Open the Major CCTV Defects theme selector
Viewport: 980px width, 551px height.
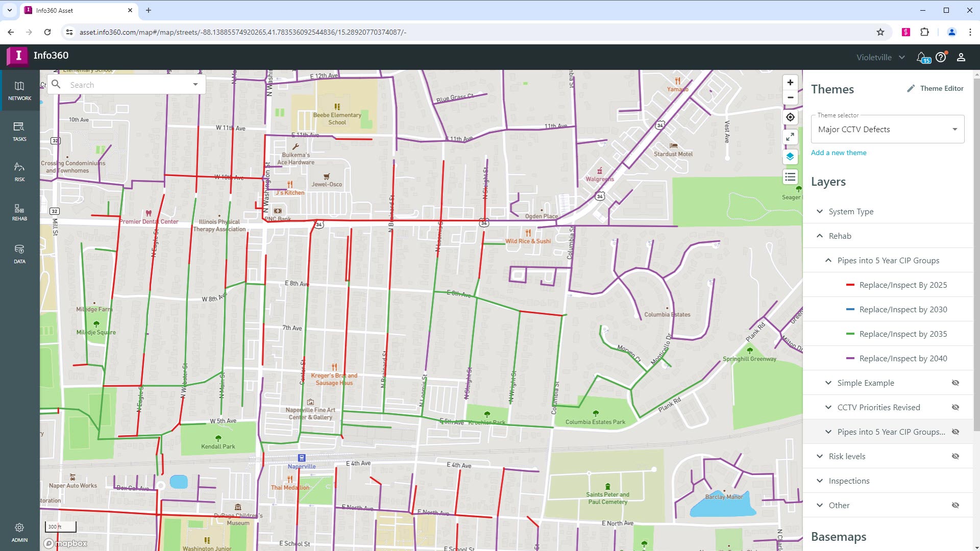tap(887, 130)
